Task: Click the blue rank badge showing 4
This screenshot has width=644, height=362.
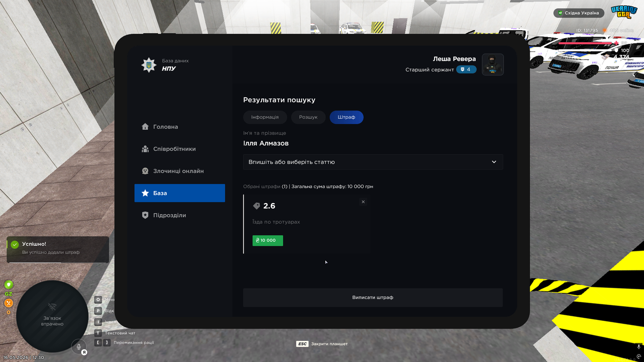Action: (466, 69)
